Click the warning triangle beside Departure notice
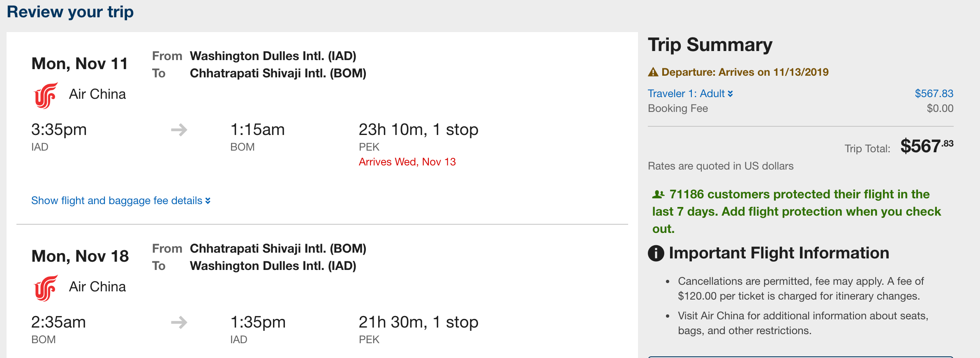Screen dimensions: 980x358 pos(653,72)
